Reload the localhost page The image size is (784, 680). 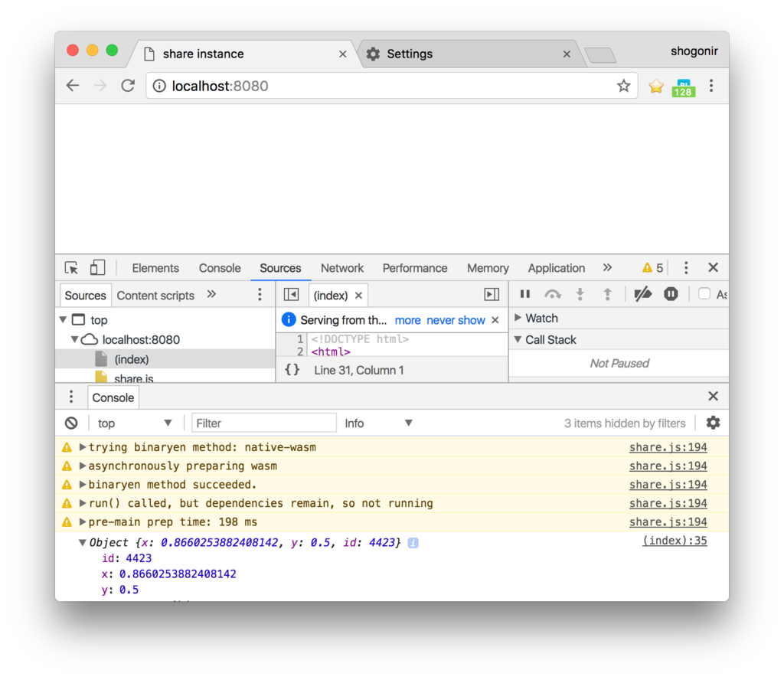[128, 86]
